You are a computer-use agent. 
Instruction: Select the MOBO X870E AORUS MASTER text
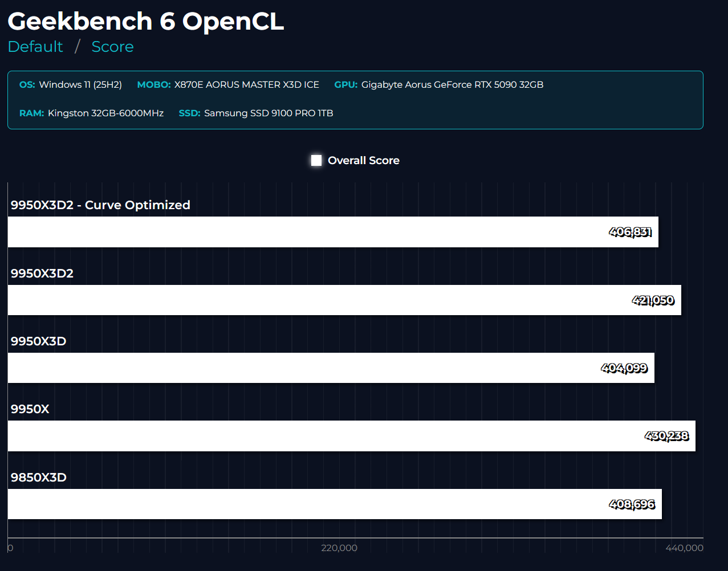(246, 85)
